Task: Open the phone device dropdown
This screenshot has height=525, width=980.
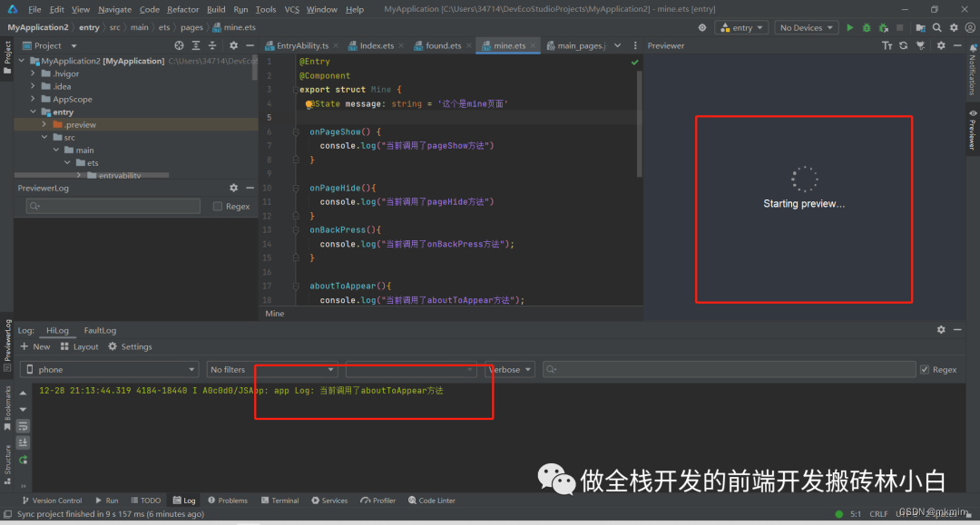Action: [110, 370]
